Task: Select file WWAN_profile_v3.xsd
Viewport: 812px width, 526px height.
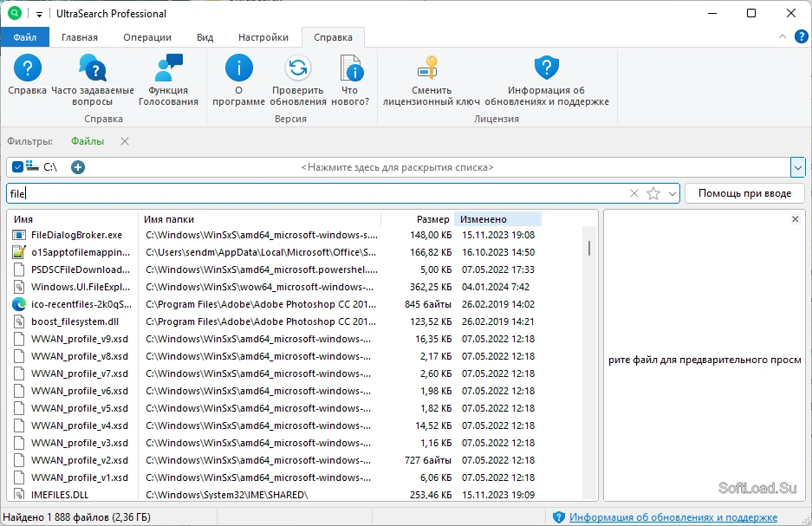Action: pyautogui.click(x=79, y=443)
